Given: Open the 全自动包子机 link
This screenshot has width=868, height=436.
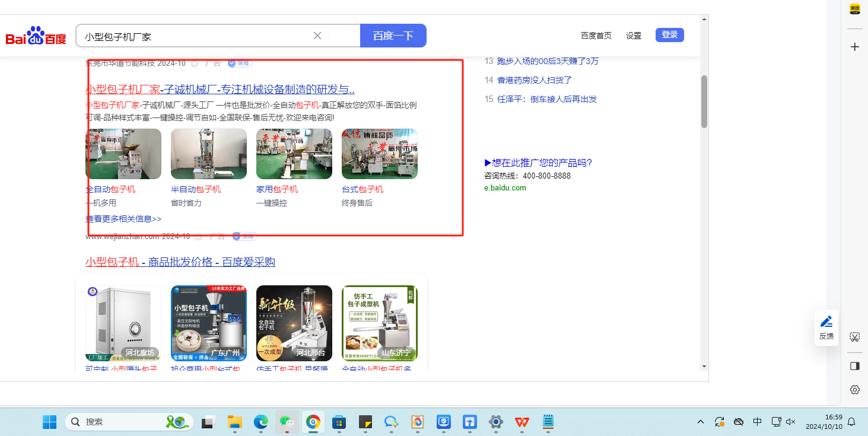Looking at the screenshot, I should pyautogui.click(x=110, y=189).
